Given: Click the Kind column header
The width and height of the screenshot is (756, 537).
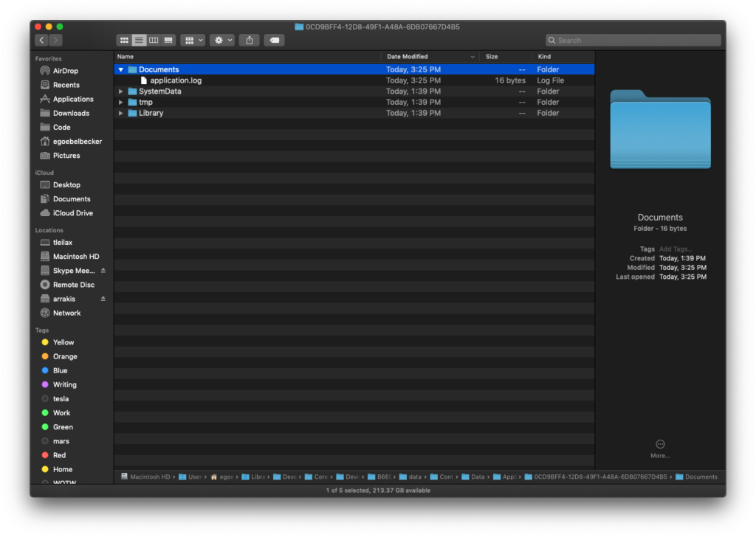Looking at the screenshot, I should click(547, 56).
